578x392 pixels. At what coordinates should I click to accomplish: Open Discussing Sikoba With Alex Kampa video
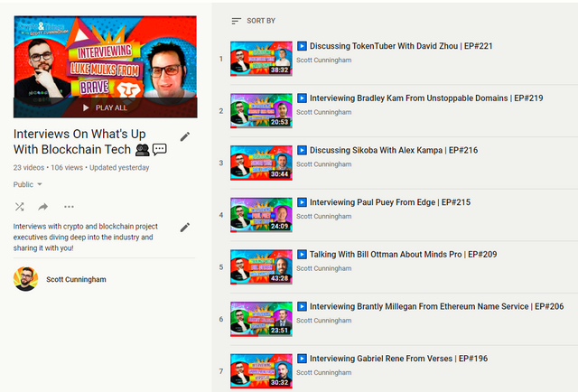click(x=394, y=150)
